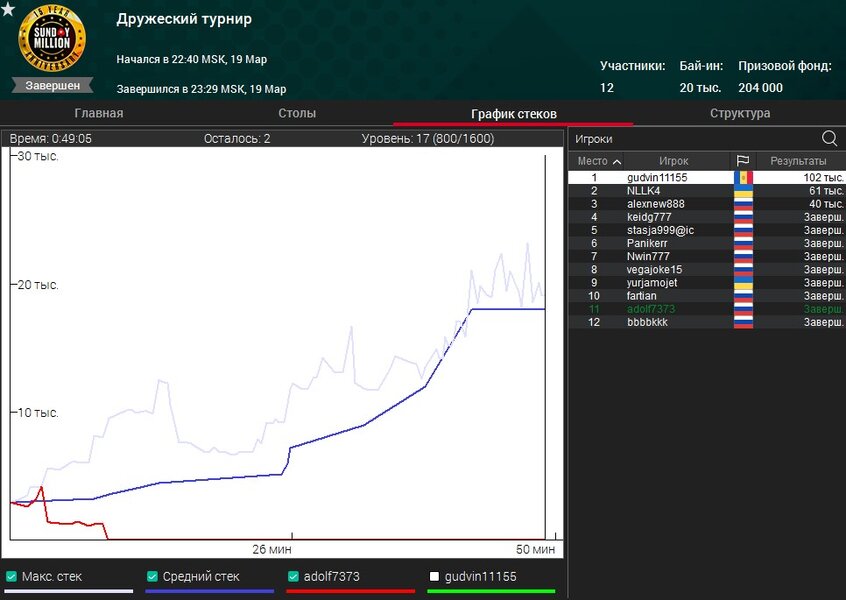The width and height of the screenshot is (846, 600).
Task: Click the flag icon in yurjamojet row
Action: tap(743, 283)
